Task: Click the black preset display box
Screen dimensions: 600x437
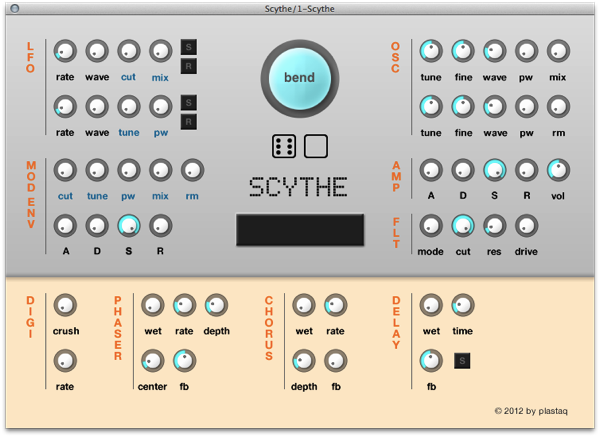Action: 300,230
